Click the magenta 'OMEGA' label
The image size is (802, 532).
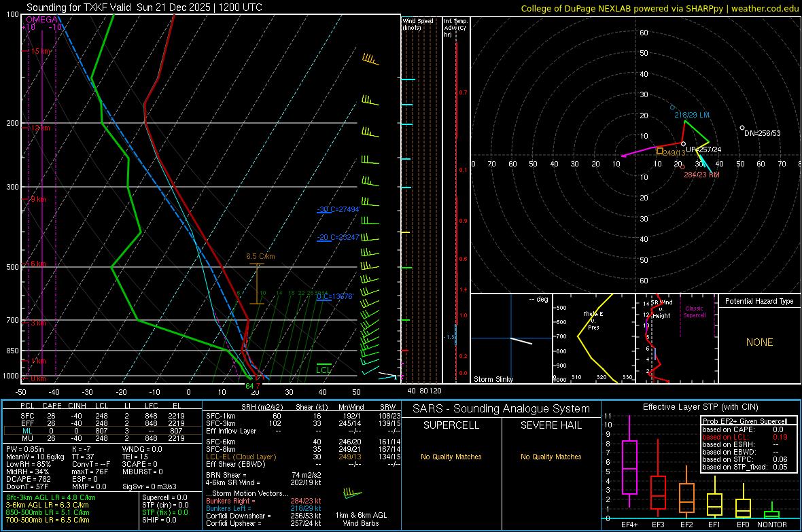coord(42,20)
